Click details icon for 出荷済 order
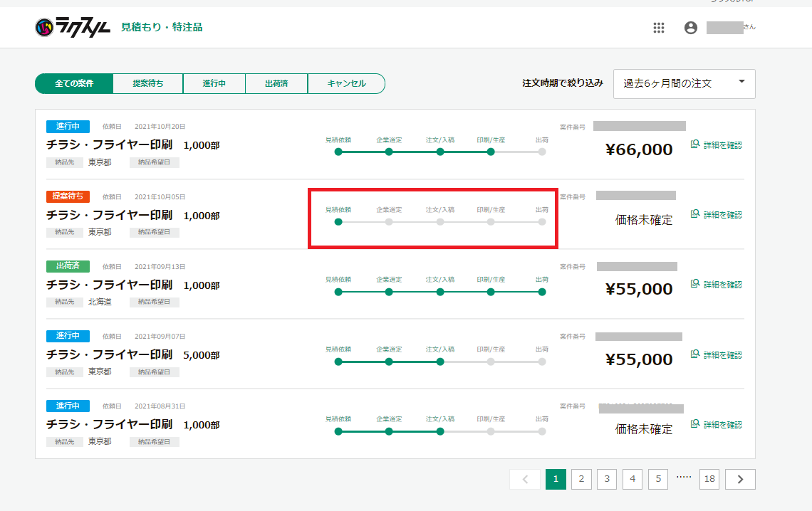Image resolution: width=812 pixels, height=511 pixels. point(696,284)
